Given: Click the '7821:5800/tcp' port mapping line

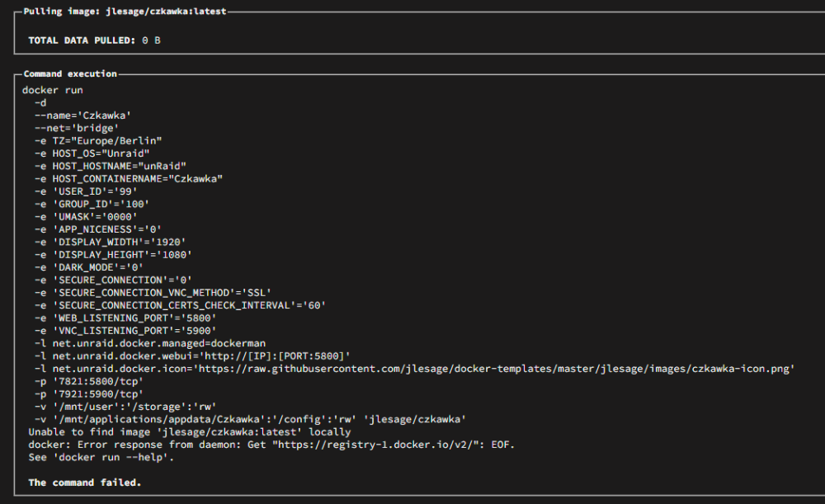Looking at the screenshot, I should tap(89, 381).
